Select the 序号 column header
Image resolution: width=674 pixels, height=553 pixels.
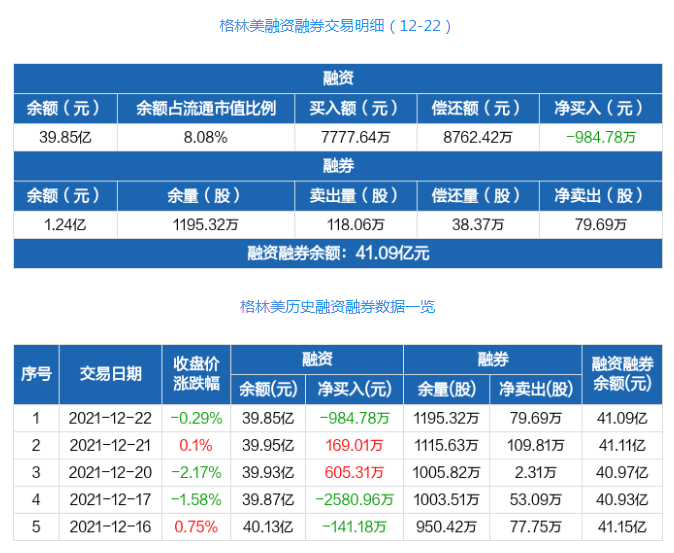pyautogui.click(x=37, y=374)
